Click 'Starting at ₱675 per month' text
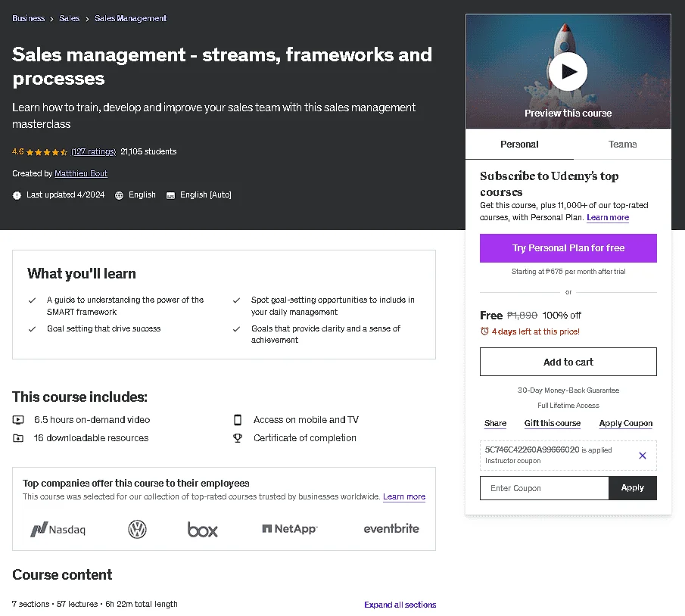Viewport: 685px width, 616px height. pyautogui.click(x=568, y=272)
